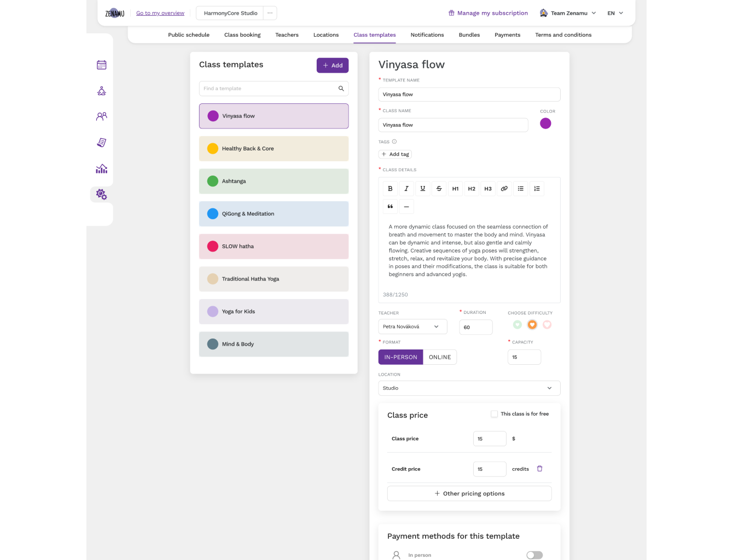The width and height of the screenshot is (733, 560).
Task: Click the Add button for class templates
Action: coord(332,66)
